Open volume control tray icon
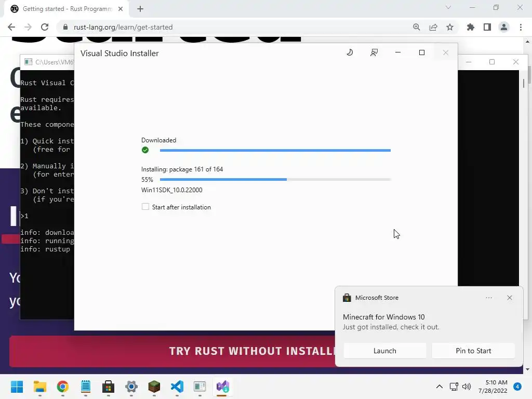This screenshot has width=532, height=399. pyautogui.click(x=467, y=387)
